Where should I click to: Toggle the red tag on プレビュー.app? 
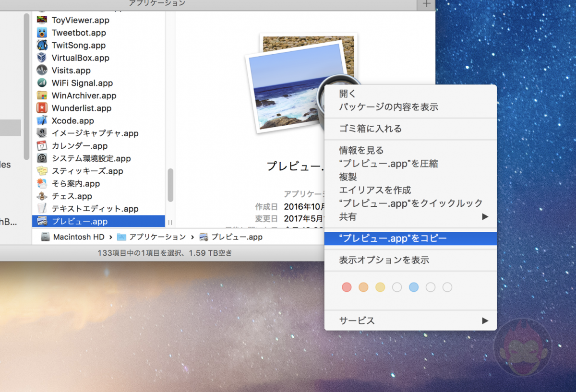click(x=347, y=287)
